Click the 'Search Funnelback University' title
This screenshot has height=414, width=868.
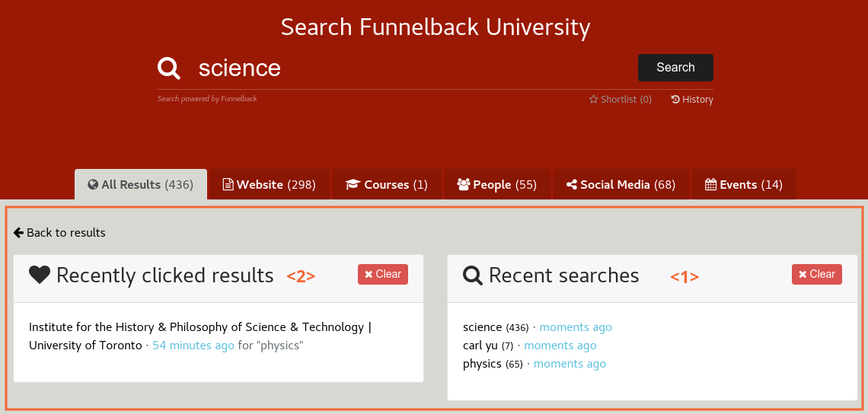(x=435, y=27)
